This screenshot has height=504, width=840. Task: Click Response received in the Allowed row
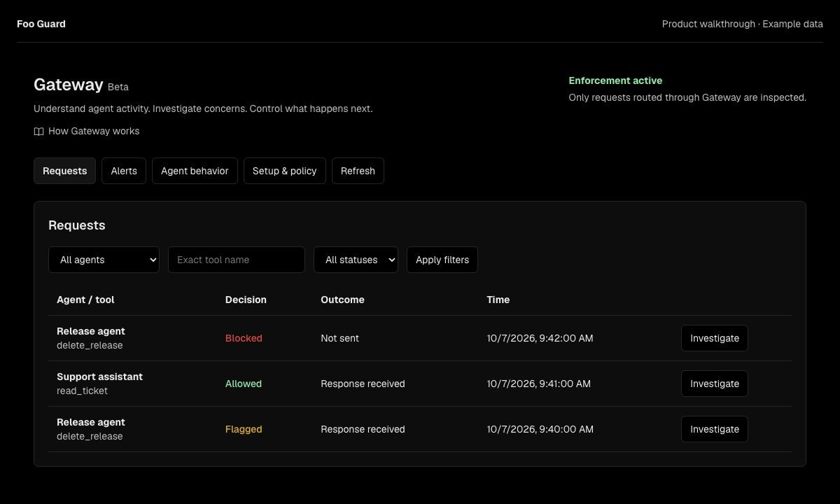[363, 384]
